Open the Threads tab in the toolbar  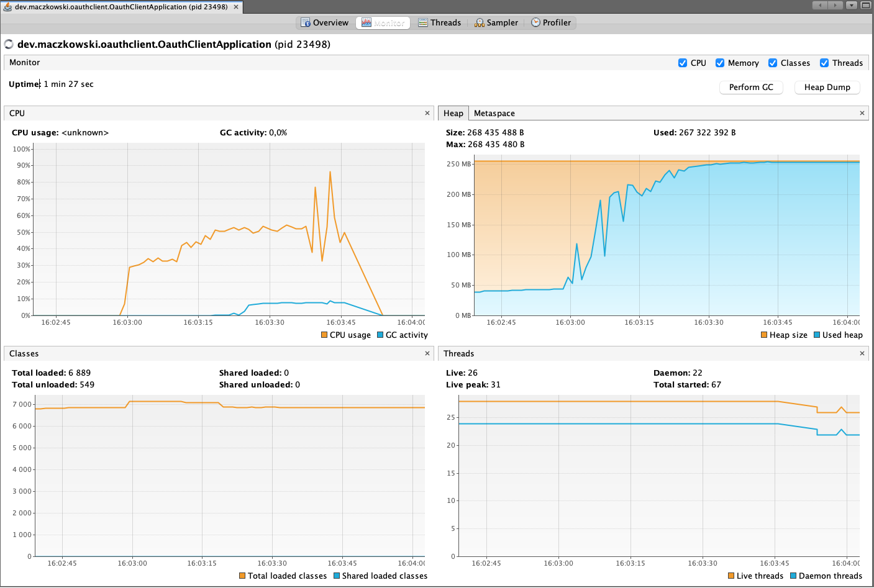439,23
